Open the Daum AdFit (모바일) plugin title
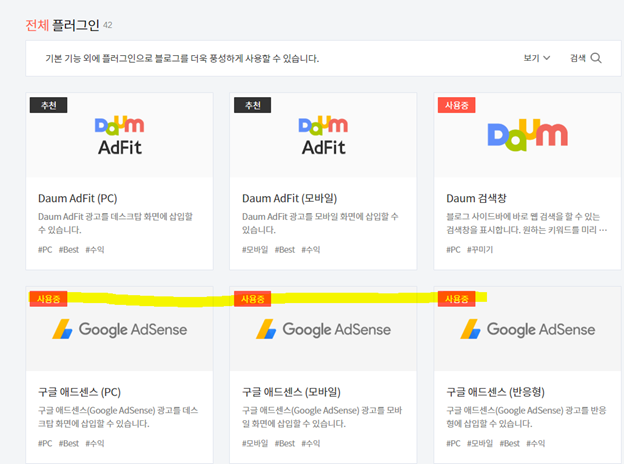 click(x=289, y=198)
